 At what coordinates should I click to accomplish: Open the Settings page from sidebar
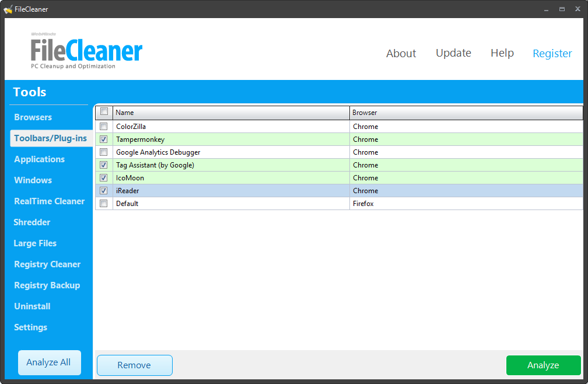31,327
